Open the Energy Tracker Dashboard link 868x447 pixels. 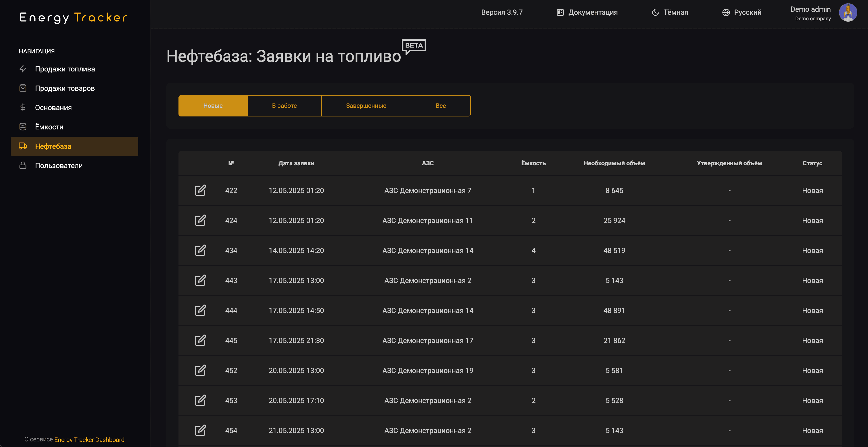[89, 440]
